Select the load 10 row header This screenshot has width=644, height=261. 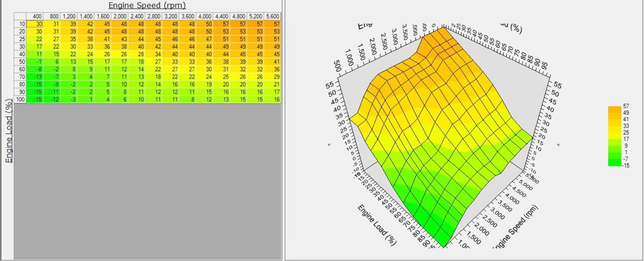coord(20,24)
